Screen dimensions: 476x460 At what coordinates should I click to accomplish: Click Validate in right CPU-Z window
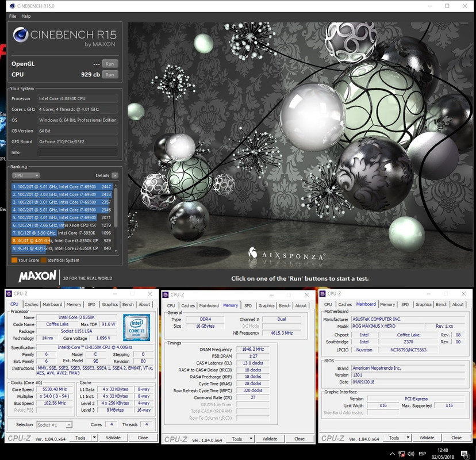click(x=427, y=438)
